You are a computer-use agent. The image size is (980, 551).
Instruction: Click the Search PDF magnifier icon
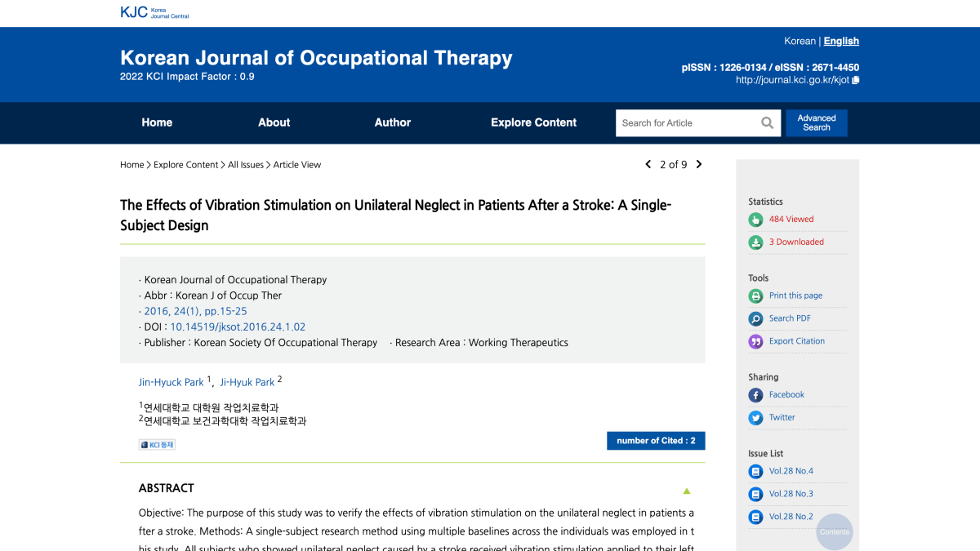755,319
